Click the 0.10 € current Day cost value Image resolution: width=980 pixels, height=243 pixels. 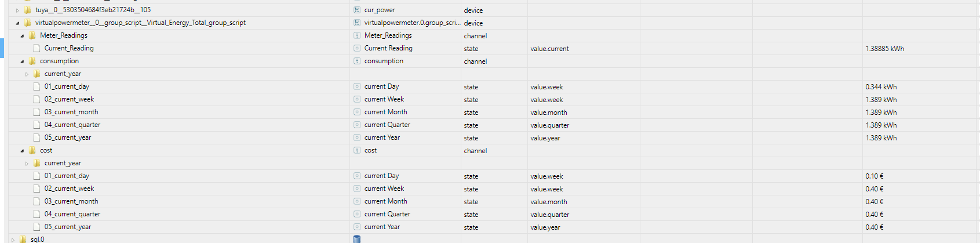click(874, 176)
